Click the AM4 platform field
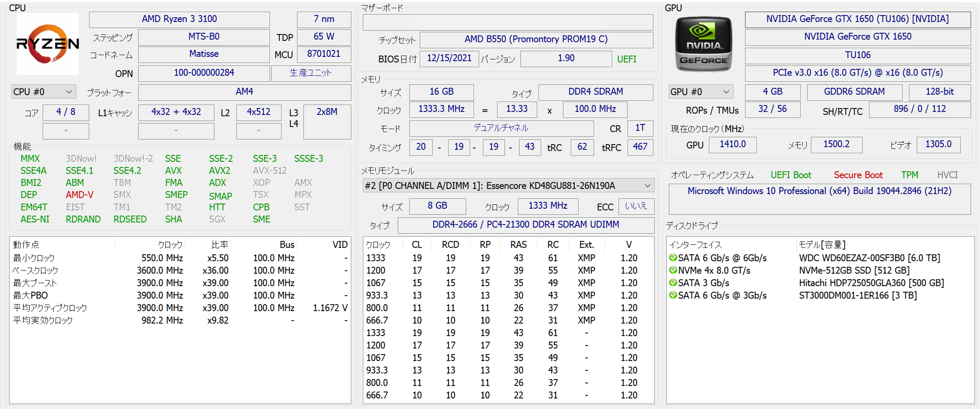This screenshot has height=409, width=980. pyautogui.click(x=244, y=92)
